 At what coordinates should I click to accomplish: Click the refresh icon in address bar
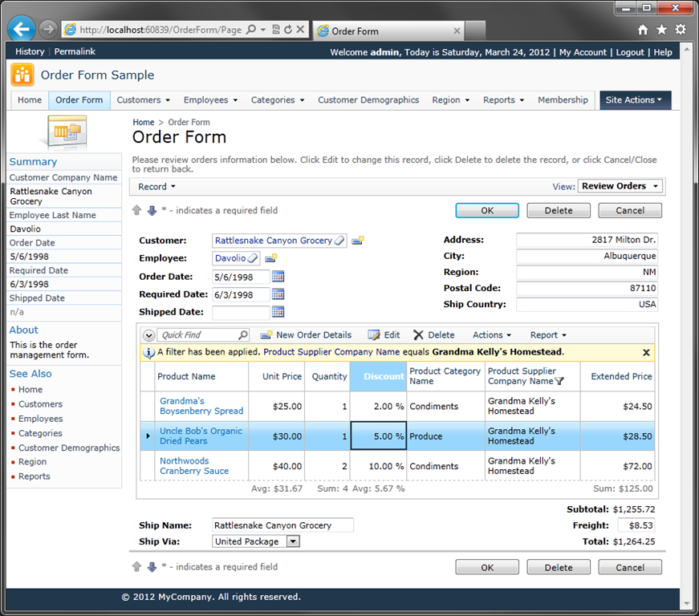pos(288,30)
